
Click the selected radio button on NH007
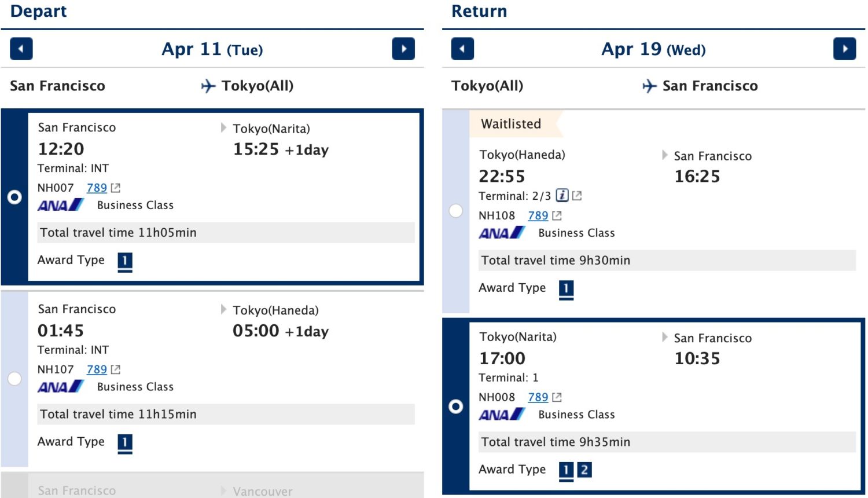pos(14,197)
